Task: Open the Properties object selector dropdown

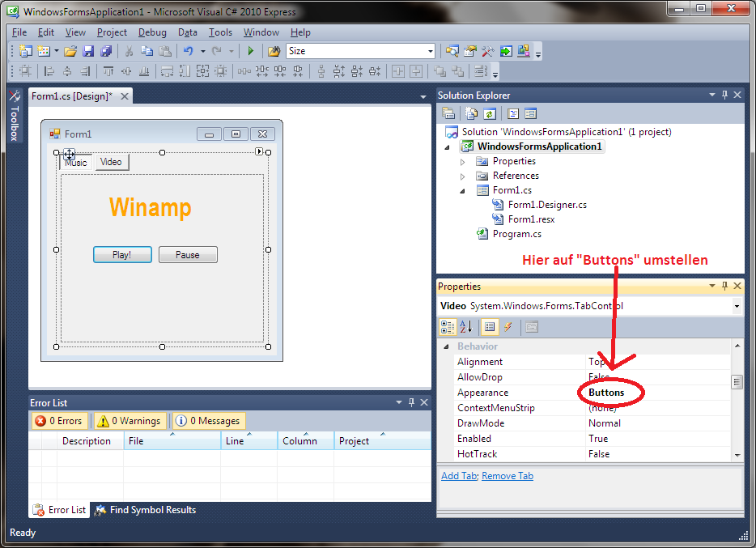Action: pyautogui.click(x=737, y=306)
